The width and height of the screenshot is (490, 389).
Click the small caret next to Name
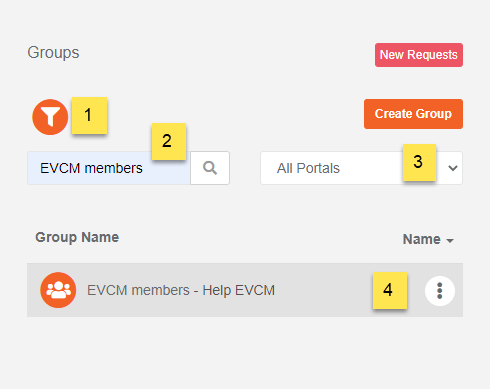tap(450, 241)
